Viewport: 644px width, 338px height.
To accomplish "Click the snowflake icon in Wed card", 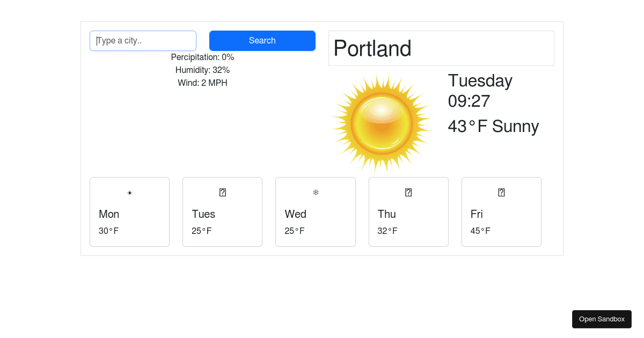I will point(316,193).
